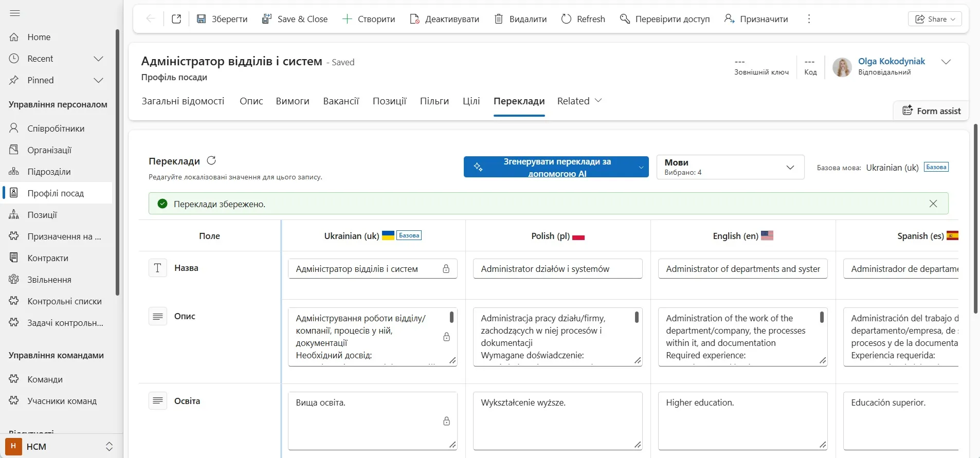This screenshot has height=458, width=980.
Task: Refresh the Переклади translations section
Action: [211, 160]
